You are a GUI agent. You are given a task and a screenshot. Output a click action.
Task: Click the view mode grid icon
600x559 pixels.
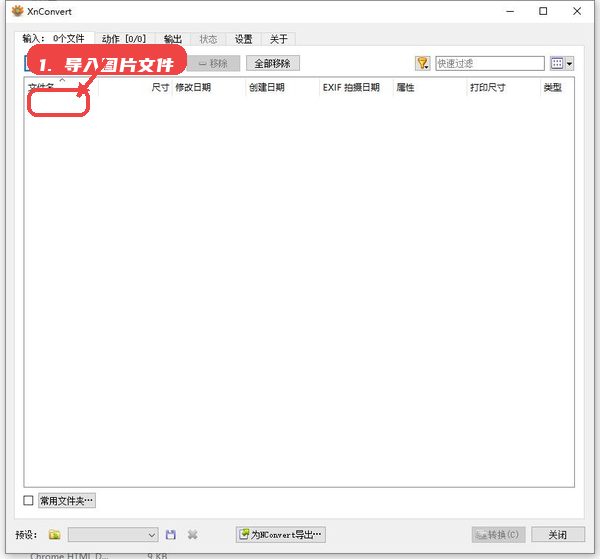(x=557, y=64)
